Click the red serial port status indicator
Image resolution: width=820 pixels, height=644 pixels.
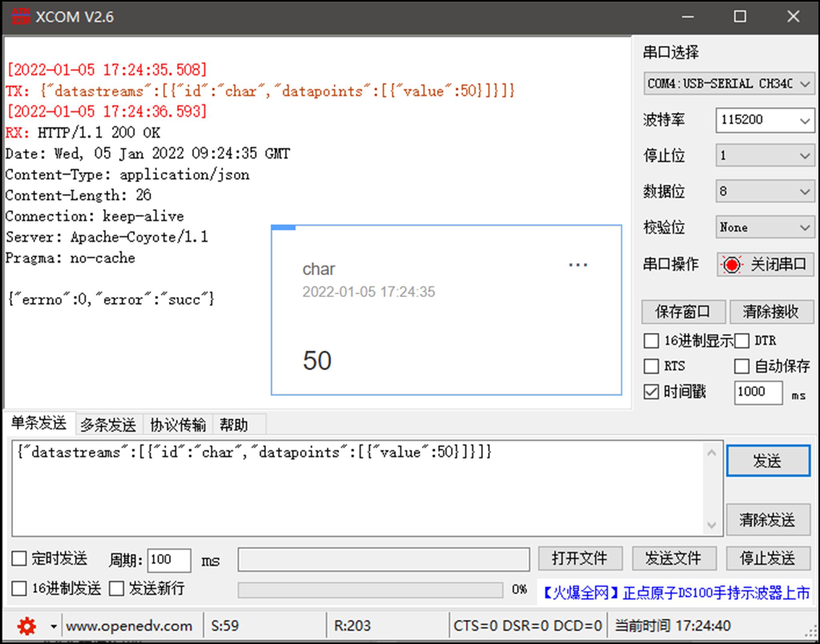(x=732, y=265)
